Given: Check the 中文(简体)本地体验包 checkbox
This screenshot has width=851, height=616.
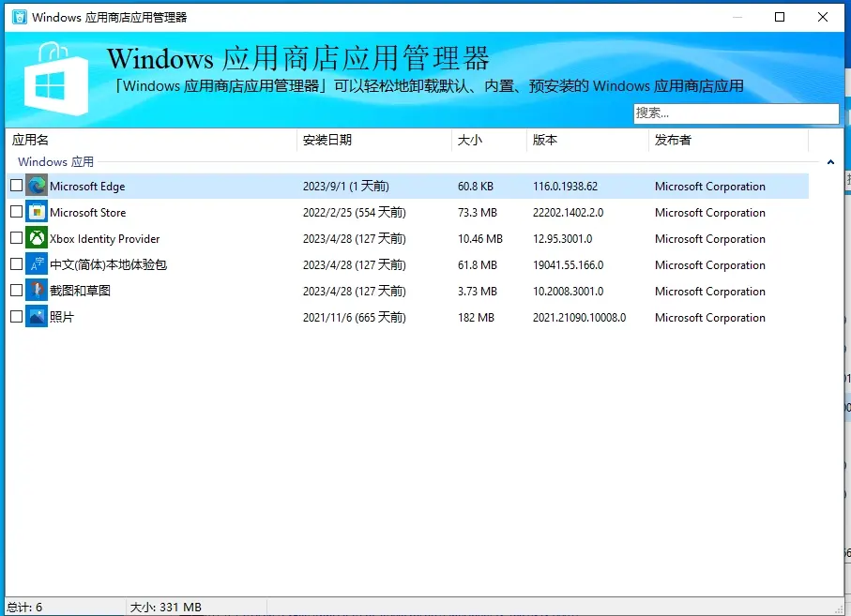Looking at the screenshot, I should [x=16, y=264].
